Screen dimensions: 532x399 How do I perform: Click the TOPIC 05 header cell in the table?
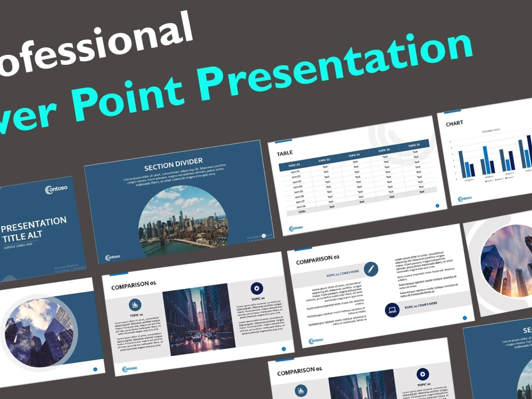414,145
